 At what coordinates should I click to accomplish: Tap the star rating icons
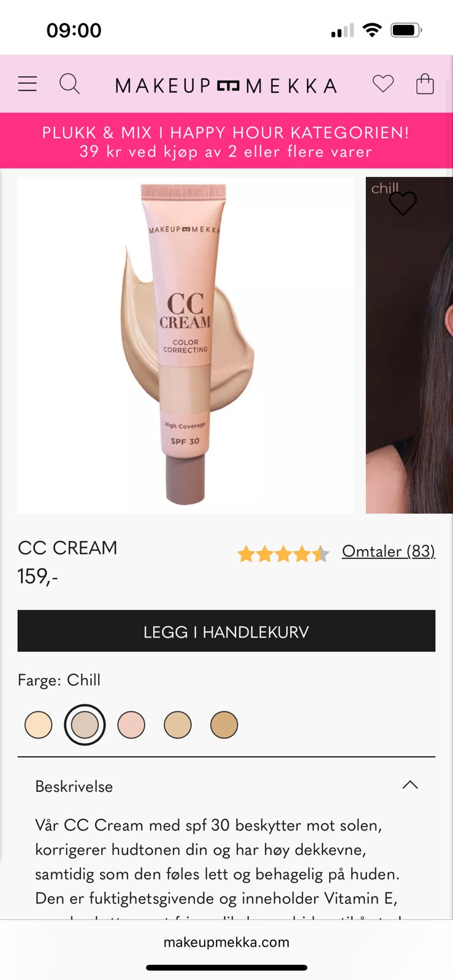pos(284,554)
